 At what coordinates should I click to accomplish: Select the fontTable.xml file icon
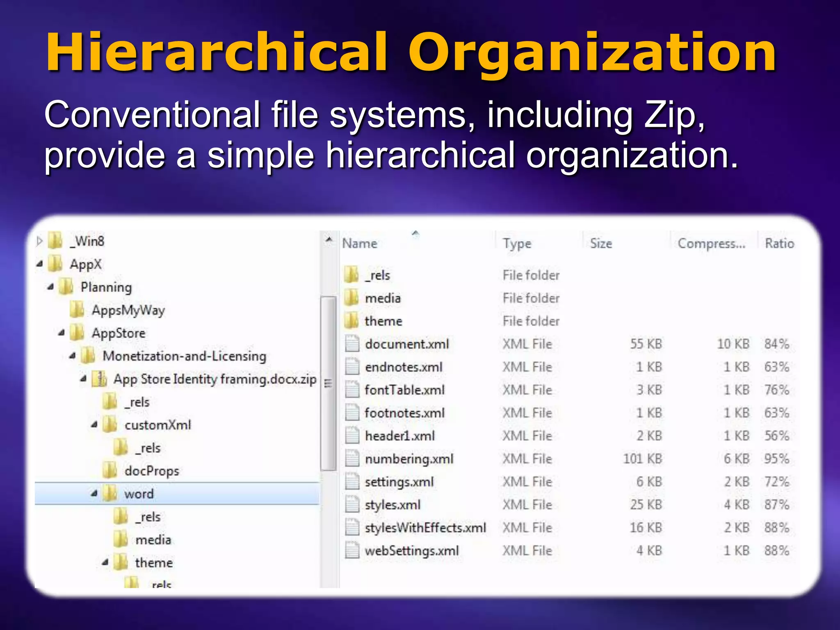[x=352, y=390]
